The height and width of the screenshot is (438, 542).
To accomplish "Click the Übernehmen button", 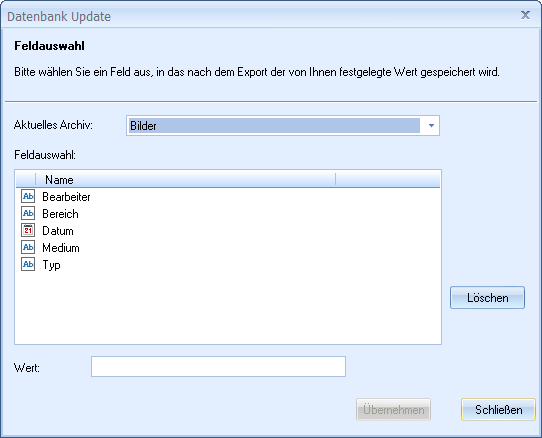I will point(393,409).
